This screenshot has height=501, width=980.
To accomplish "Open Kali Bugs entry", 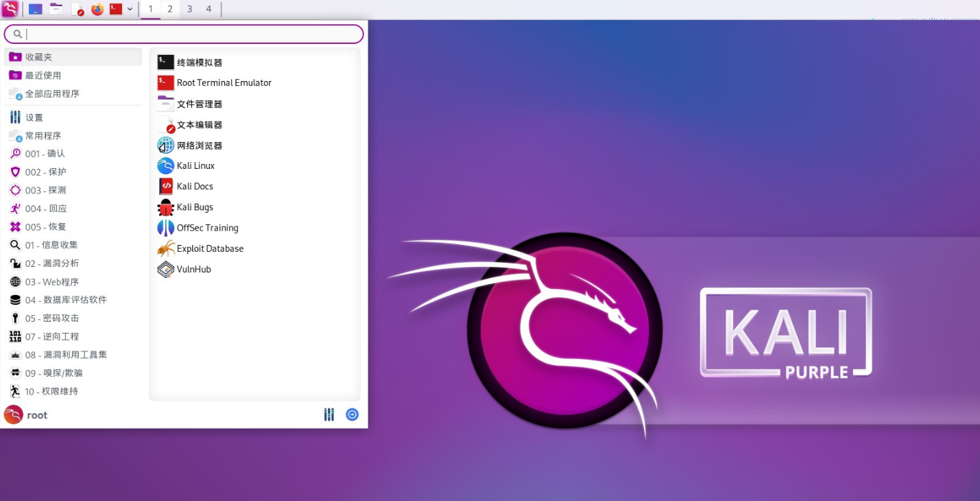I will pyautogui.click(x=255, y=207).
